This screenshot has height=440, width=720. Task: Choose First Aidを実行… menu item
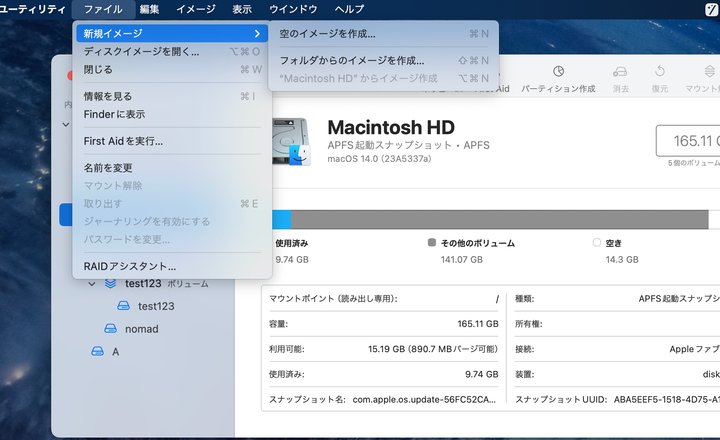point(172,141)
